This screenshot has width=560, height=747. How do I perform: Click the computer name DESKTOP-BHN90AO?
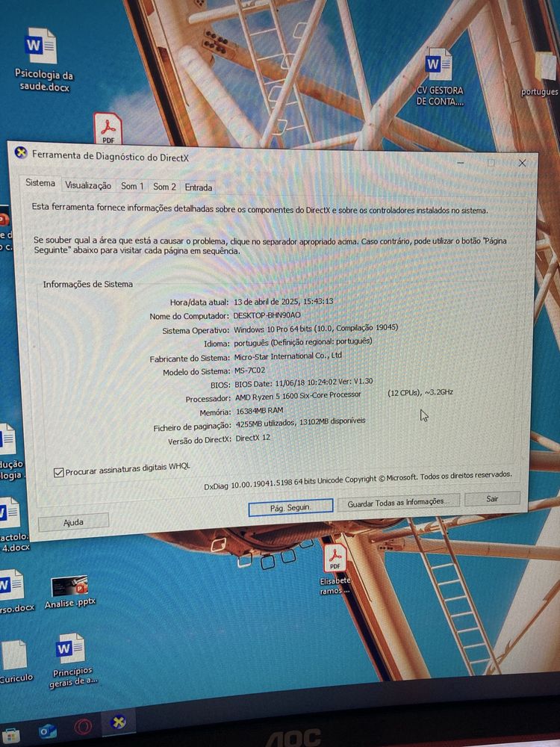pyautogui.click(x=267, y=315)
